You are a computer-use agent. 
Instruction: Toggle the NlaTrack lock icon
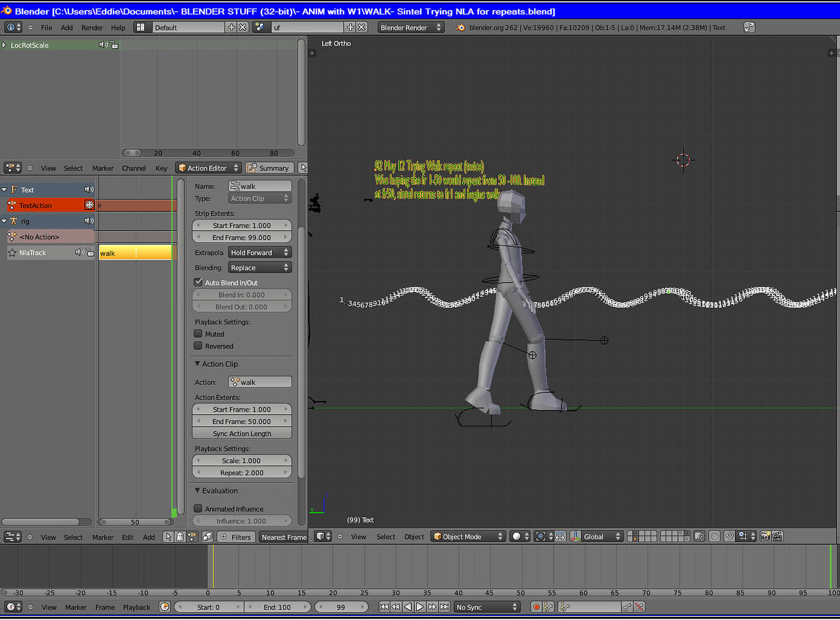(x=90, y=252)
